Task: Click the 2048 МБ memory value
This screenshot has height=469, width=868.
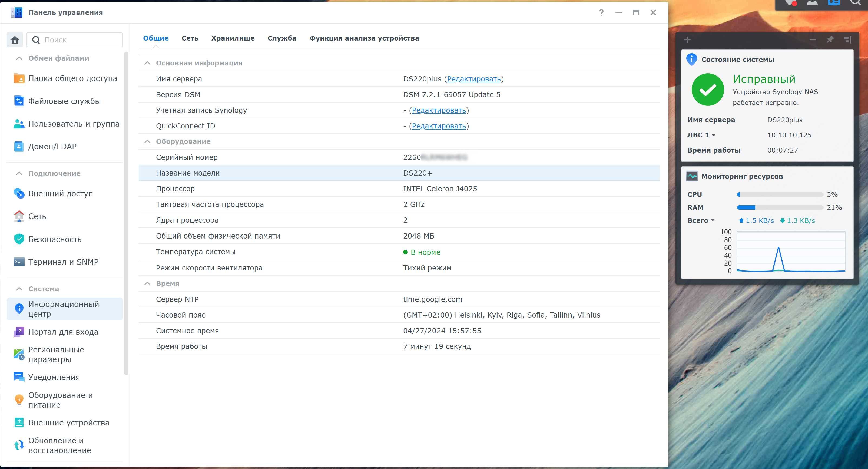Action: click(419, 236)
